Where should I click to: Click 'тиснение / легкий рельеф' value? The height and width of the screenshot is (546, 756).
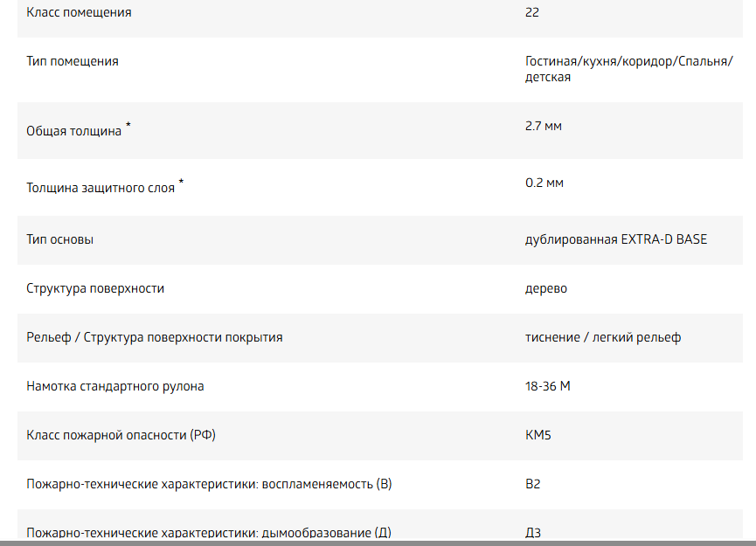pos(603,337)
